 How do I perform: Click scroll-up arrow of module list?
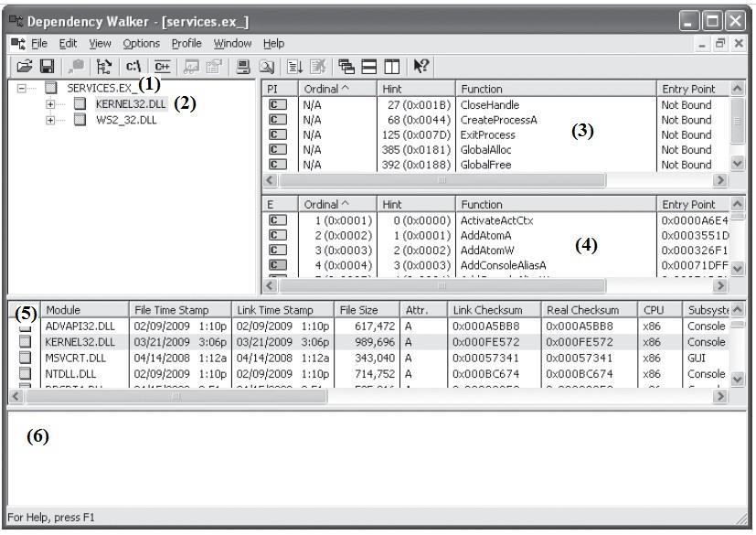pyautogui.click(x=737, y=309)
